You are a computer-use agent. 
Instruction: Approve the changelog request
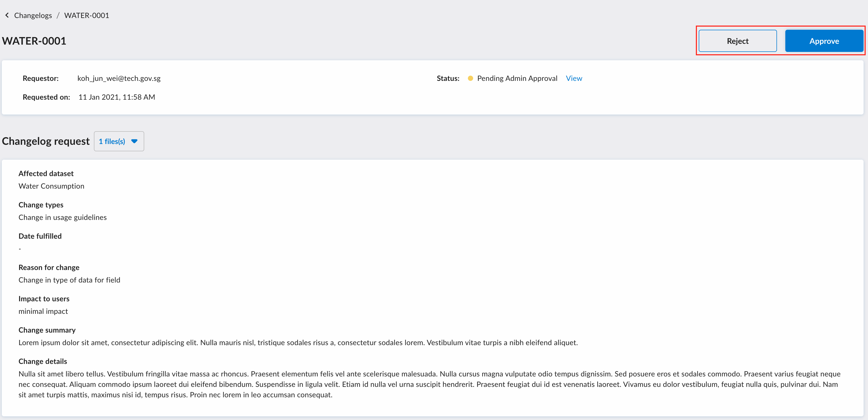pyautogui.click(x=824, y=41)
